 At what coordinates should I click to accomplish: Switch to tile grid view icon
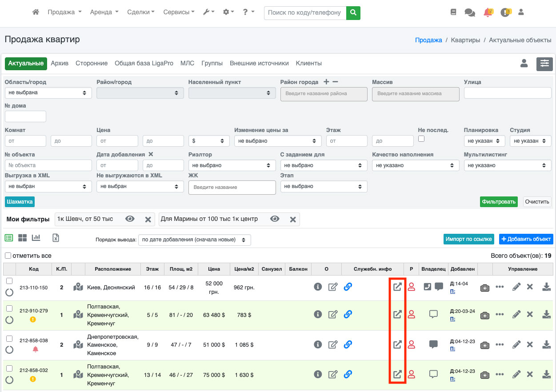tap(22, 238)
